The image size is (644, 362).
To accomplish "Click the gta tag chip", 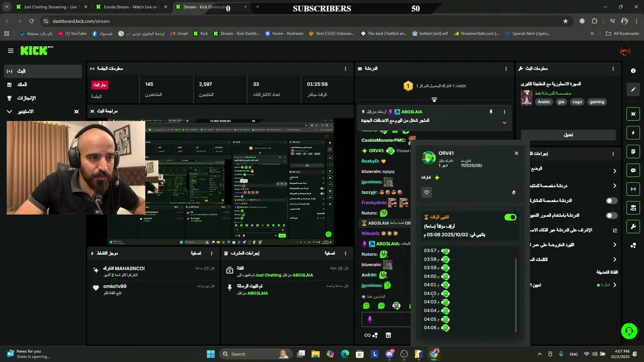I will (x=561, y=102).
